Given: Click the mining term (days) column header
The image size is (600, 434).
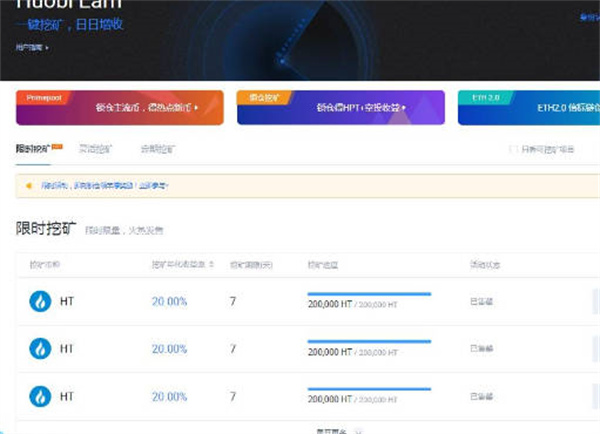Looking at the screenshot, I should (x=251, y=264).
